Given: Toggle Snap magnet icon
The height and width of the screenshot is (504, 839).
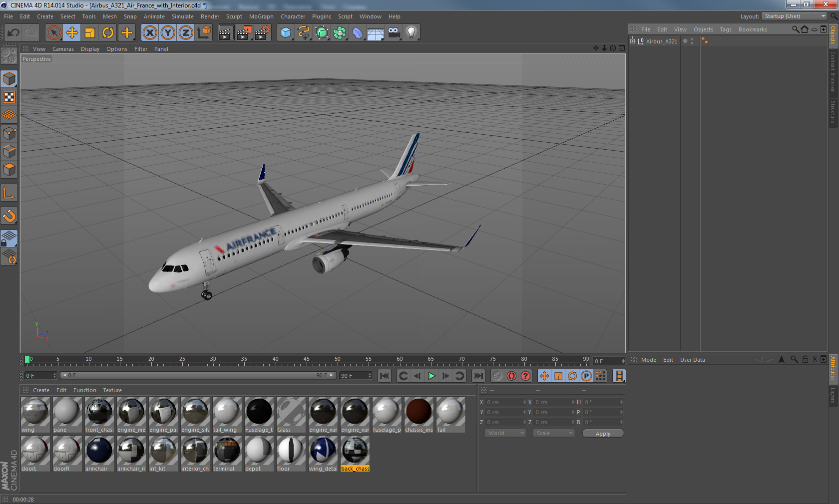Looking at the screenshot, I should pyautogui.click(x=9, y=216).
